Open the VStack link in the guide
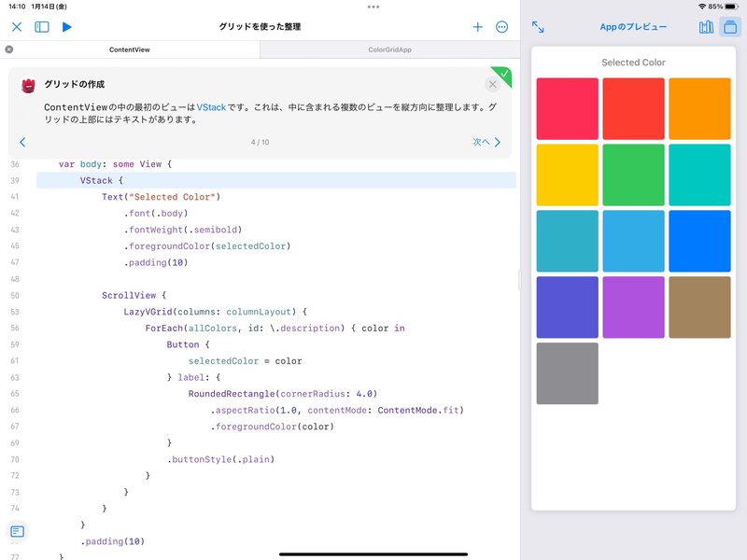This screenshot has width=747, height=560. [211, 107]
